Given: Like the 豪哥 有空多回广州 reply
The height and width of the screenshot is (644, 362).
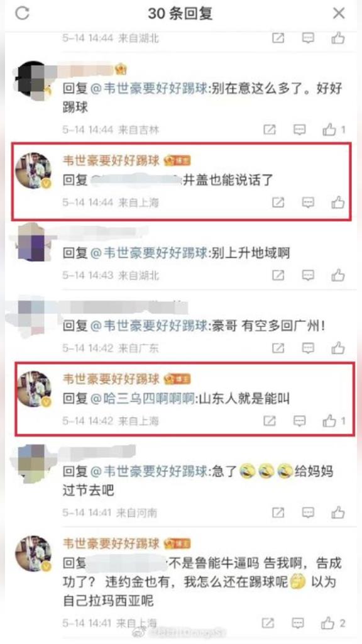Looking at the screenshot, I should [337, 348].
